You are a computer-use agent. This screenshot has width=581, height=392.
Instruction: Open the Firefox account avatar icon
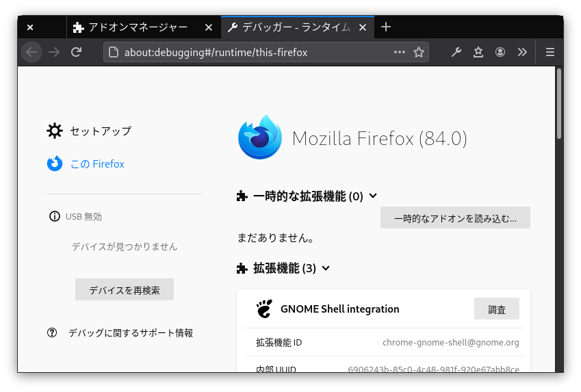[500, 52]
